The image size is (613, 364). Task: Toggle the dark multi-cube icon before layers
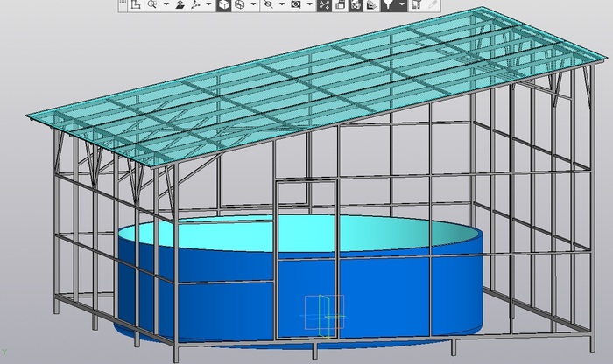coord(356,4)
